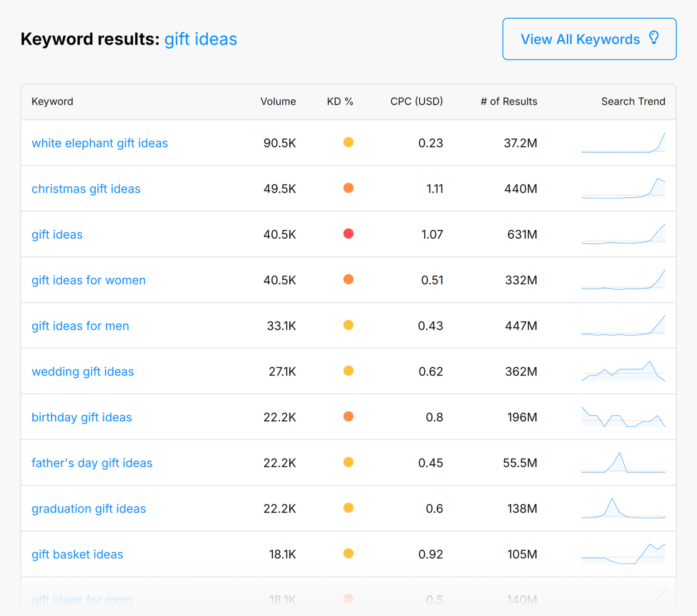
Task: Click the Search Trend sparkline for gift basket ideas
Action: (623, 554)
